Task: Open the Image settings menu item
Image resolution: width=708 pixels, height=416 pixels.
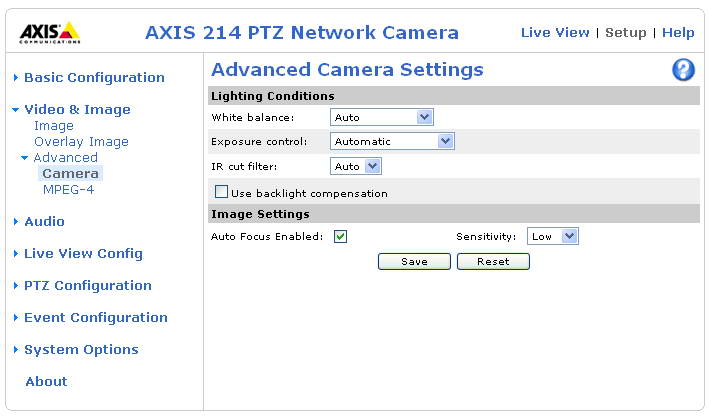Action: click(x=54, y=126)
